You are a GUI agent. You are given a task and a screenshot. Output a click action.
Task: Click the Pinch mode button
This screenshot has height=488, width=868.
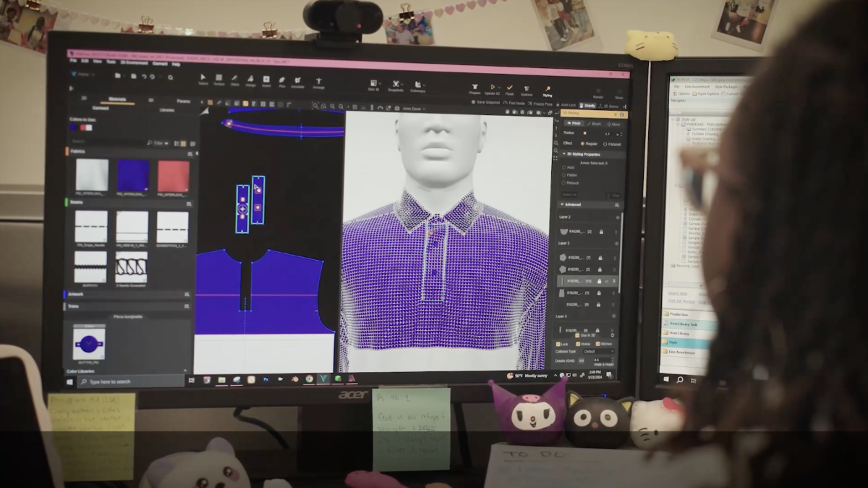pyautogui.click(x=575, y=123)
